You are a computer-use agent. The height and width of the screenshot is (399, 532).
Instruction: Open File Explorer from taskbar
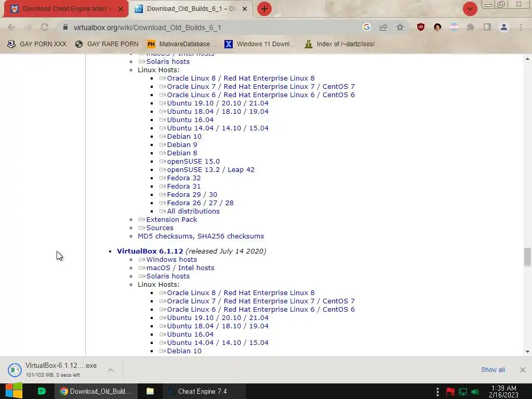tap(150, 391)
